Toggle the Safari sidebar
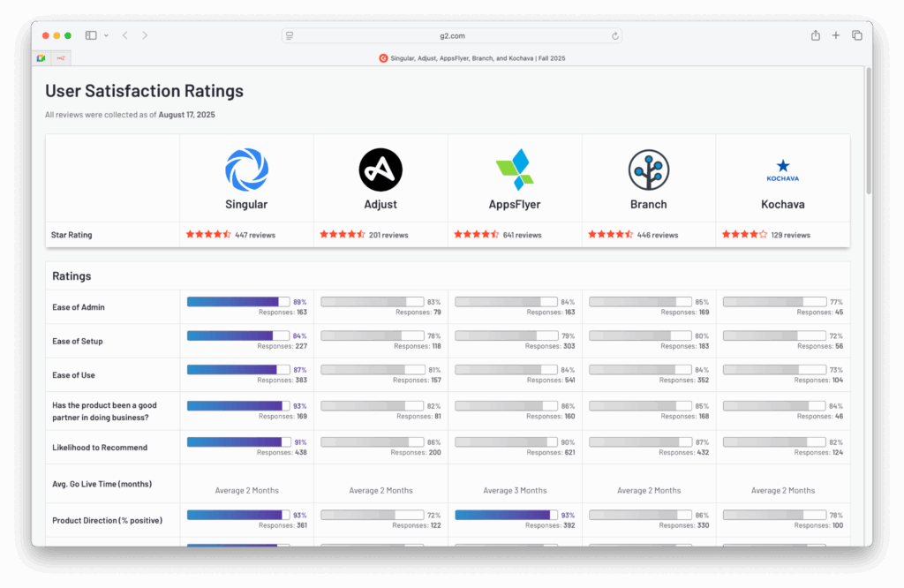This screenshot has height=588, width=904. pyautogui.click(x=91, y=35)
